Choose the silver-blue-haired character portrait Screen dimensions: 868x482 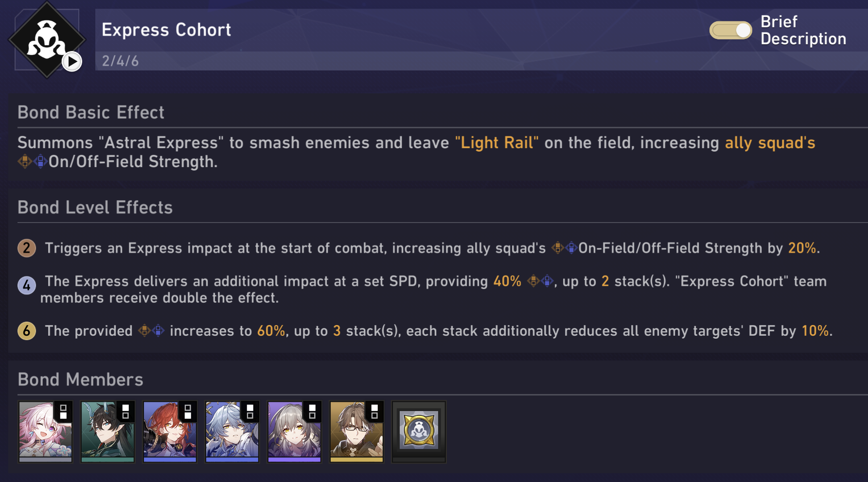coord(232,431)
